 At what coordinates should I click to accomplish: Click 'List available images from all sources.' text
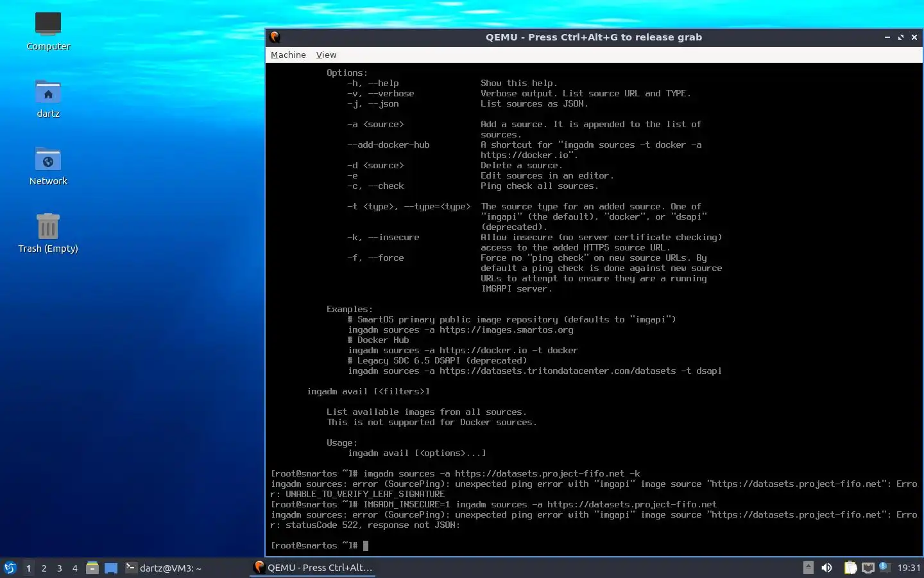point(427,412)
